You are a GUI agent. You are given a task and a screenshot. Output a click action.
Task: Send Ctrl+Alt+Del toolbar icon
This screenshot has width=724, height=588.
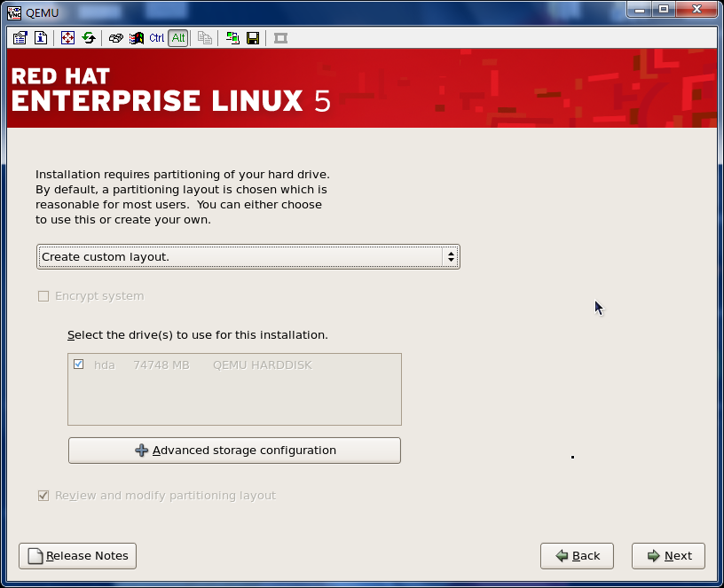(115, 38)
